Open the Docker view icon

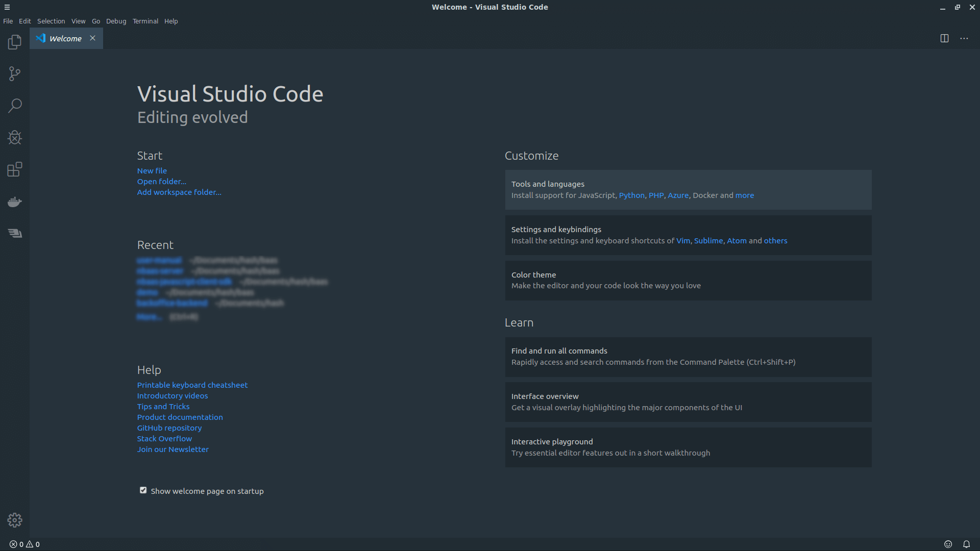[15, 202]
